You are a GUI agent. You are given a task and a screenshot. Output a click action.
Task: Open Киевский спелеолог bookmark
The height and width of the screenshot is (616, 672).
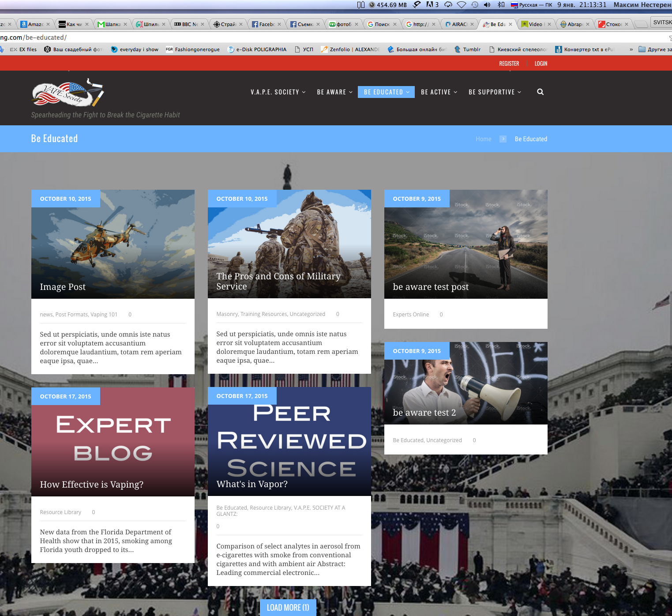518,49
